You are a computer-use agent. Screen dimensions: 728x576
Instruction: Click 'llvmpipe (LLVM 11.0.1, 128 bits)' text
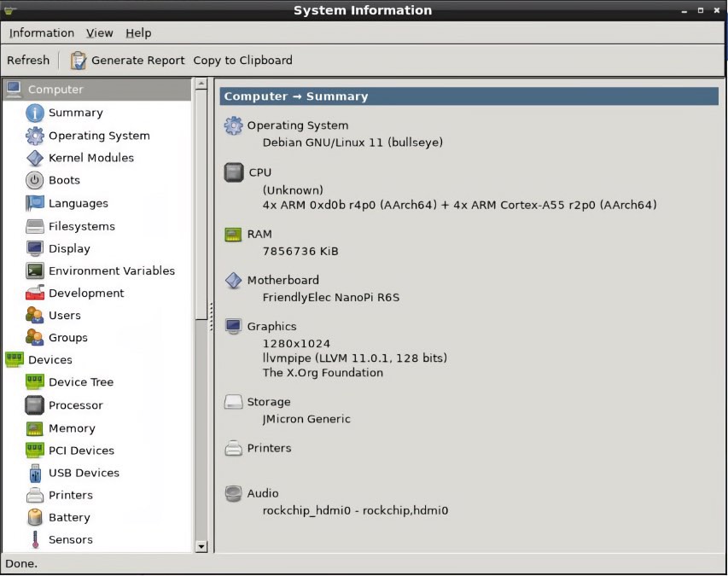click(x=355, y=358)
